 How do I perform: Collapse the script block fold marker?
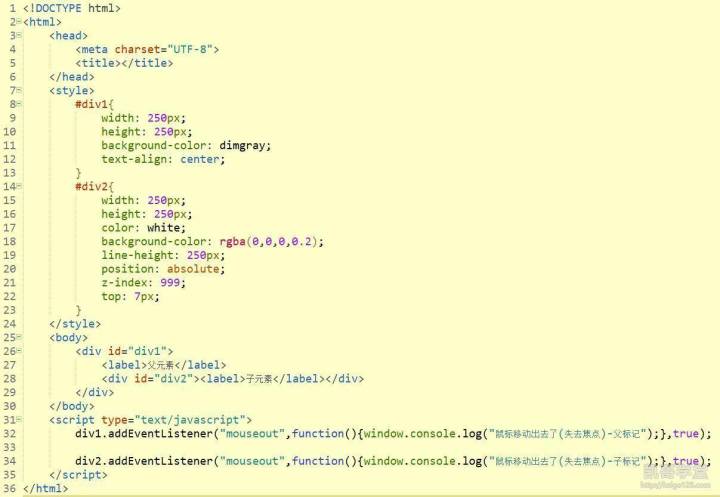(19, 419)
